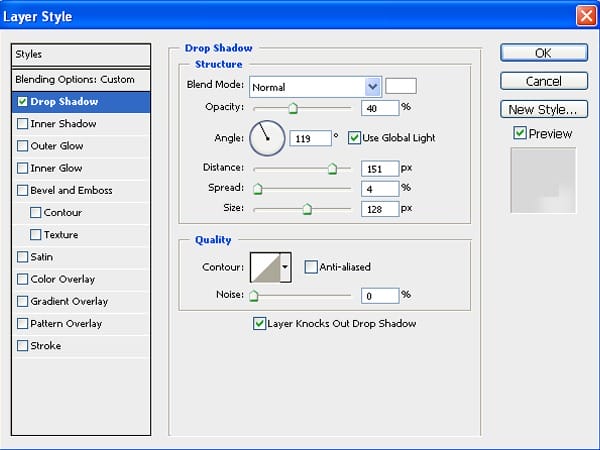Select the Stroke style label
This screenshot has width=600, height=450.
[46, 346]
